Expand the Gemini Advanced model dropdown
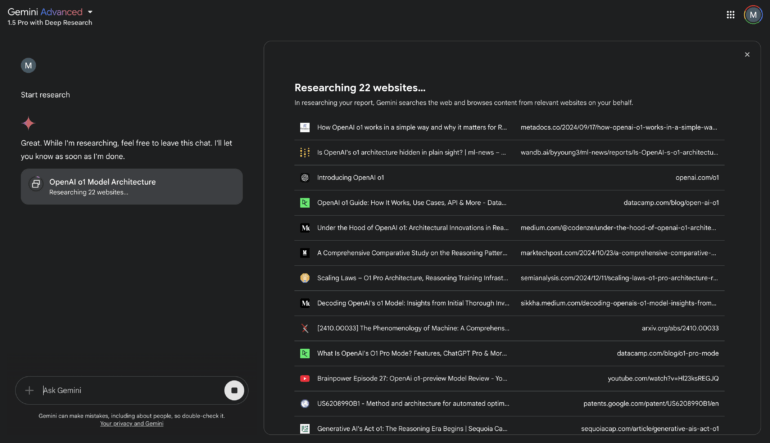 coord(90,12)
